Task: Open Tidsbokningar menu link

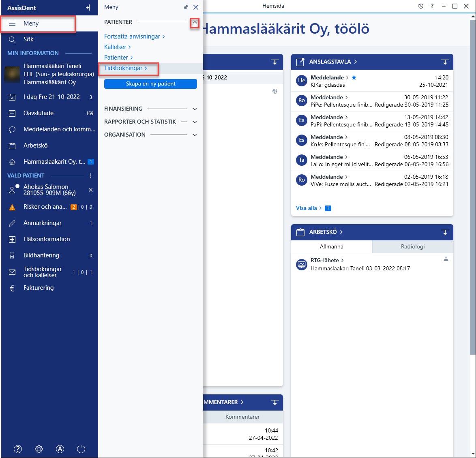Action: (x=126, y=68)
